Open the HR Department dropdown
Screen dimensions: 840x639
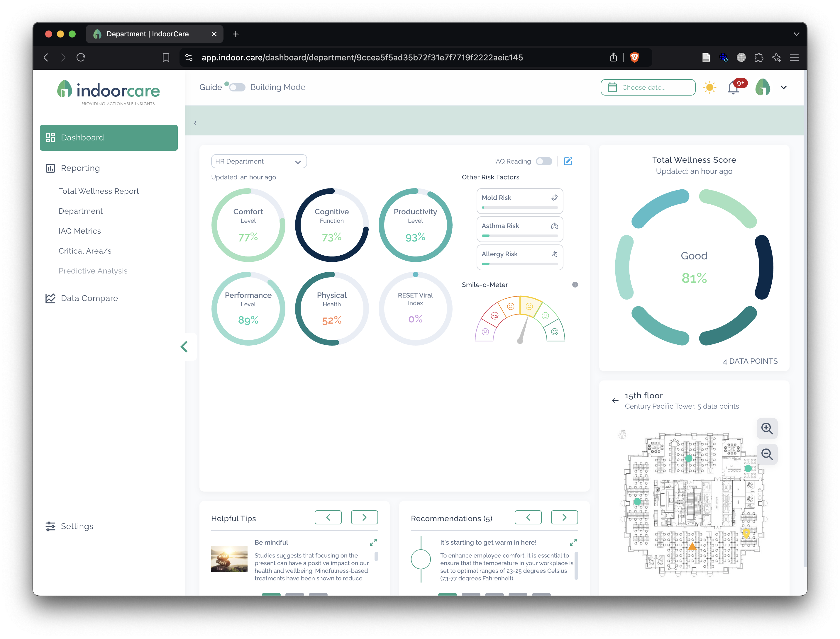click(x=258, y=161)
